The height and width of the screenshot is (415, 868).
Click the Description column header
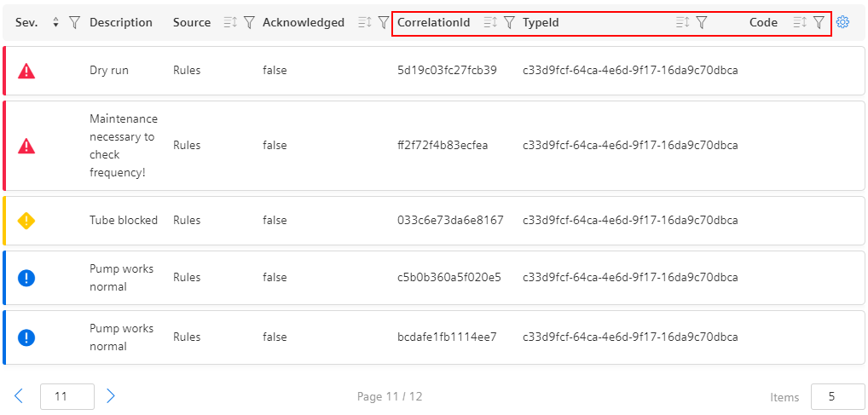coord(121,23)
